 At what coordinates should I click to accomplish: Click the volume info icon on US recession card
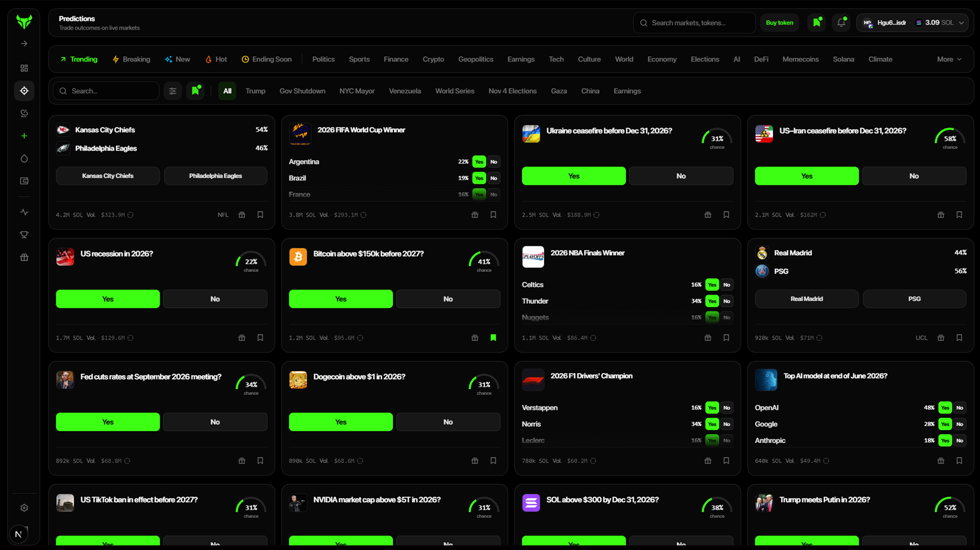(130, 338)
